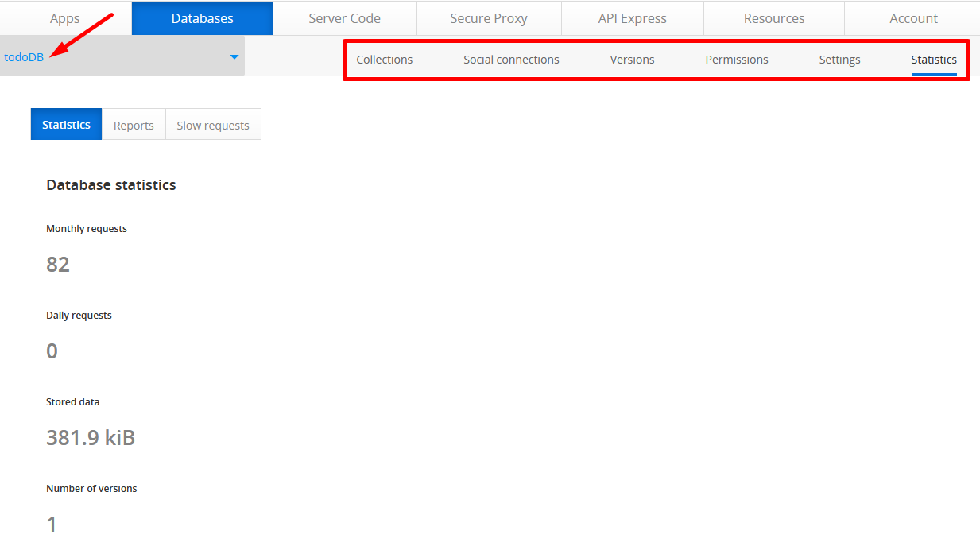Screen dimensions: 980x550
Task: Click the Stored data label
Action: pos(73,402)
